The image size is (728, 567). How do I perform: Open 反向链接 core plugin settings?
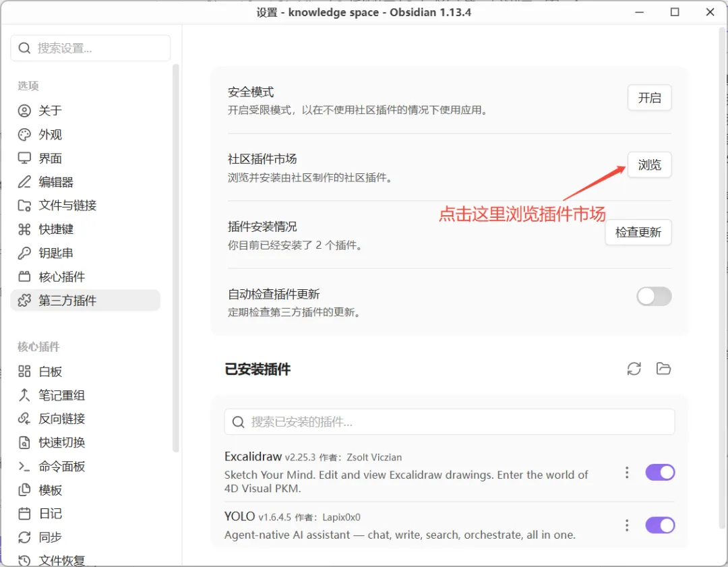tap(85, 419)
